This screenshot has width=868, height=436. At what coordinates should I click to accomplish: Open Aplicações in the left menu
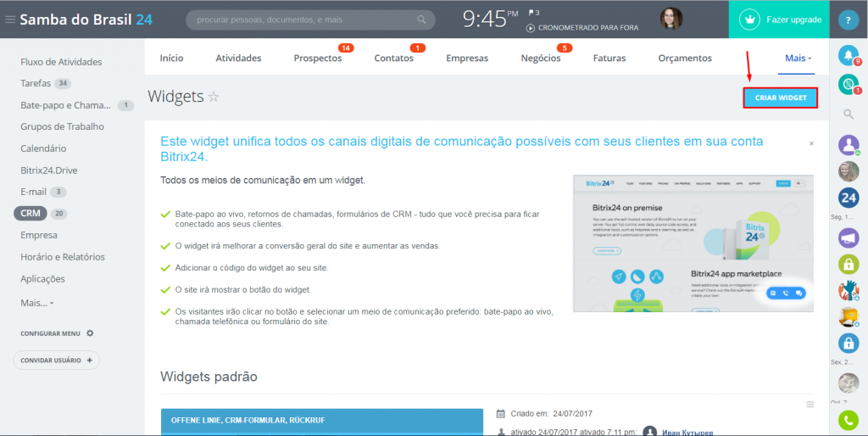[42, 279]
